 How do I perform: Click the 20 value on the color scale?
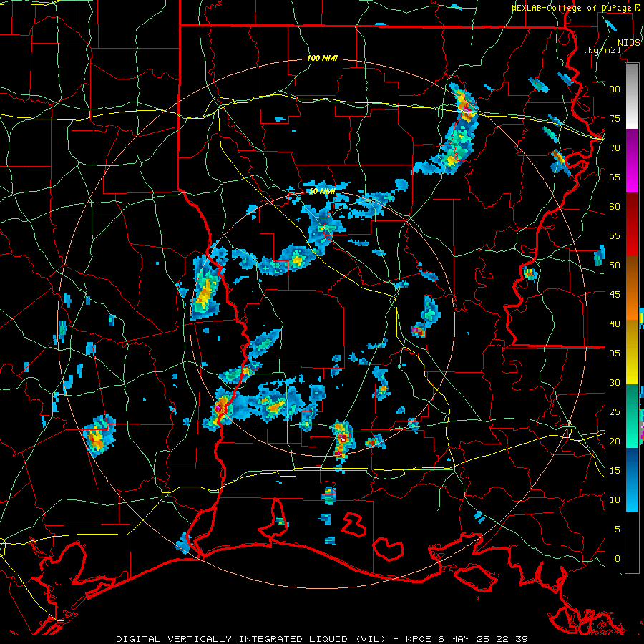(x=615, y=441)
